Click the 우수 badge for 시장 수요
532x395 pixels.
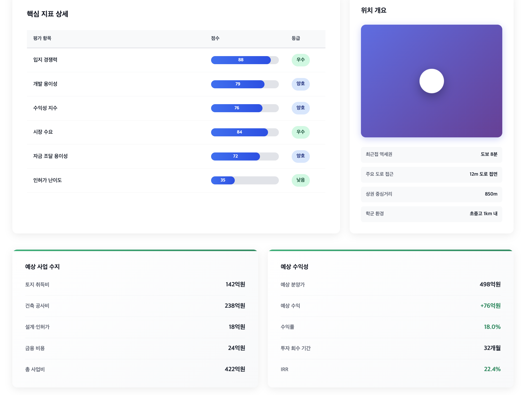pyautogui.click(x=300, y=132)
